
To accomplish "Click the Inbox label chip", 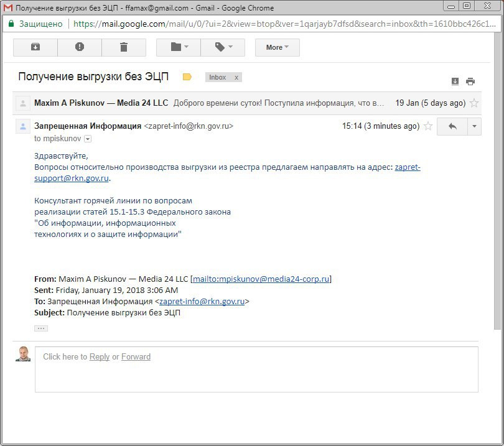I will (x=218, y=77).
